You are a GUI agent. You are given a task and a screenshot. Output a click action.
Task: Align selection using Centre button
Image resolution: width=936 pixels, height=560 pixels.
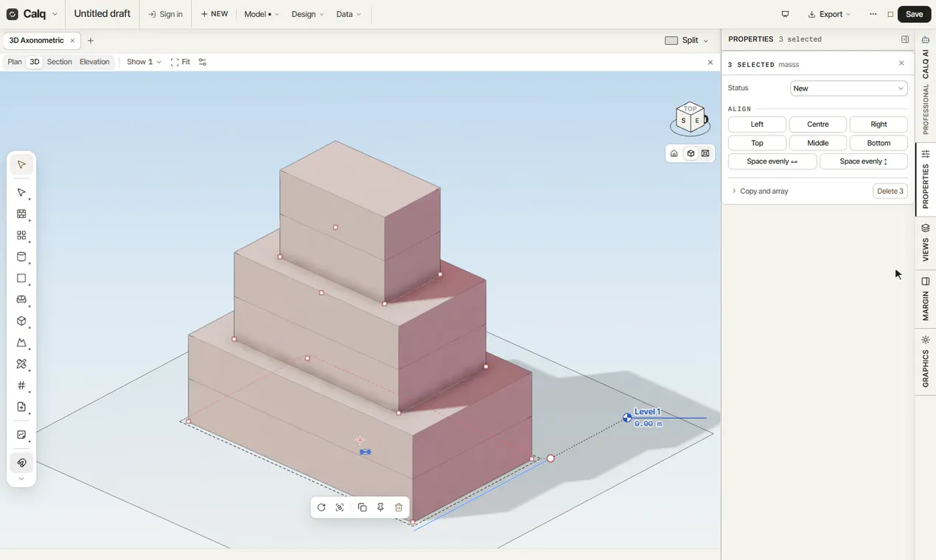[817, 125]
